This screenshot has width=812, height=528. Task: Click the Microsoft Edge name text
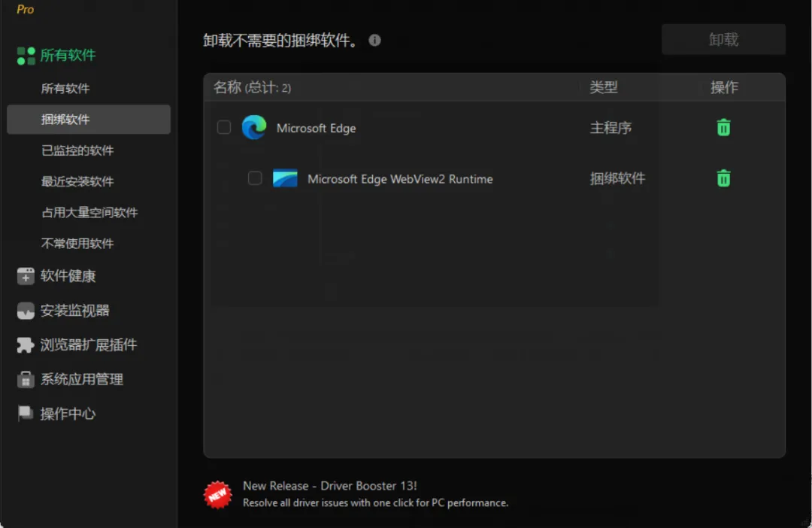click(316, 128)
